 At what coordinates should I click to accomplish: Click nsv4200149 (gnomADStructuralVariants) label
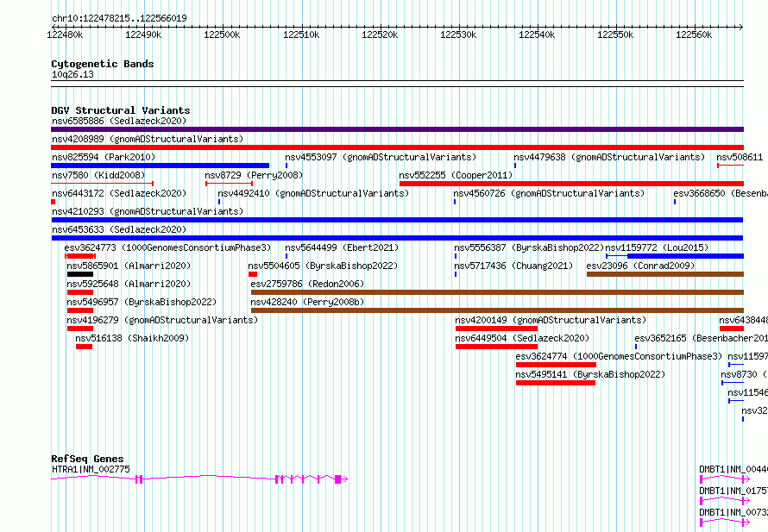coord(551,320)
